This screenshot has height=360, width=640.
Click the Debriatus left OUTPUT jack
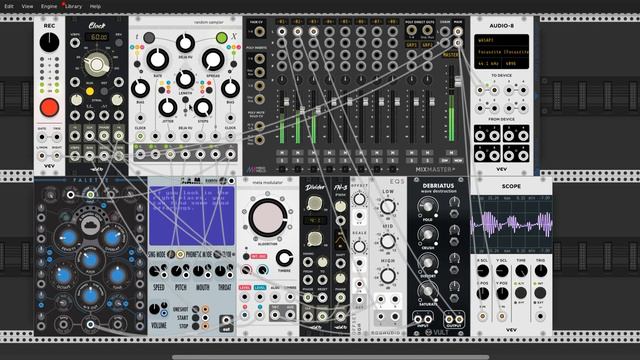(450, 319)
